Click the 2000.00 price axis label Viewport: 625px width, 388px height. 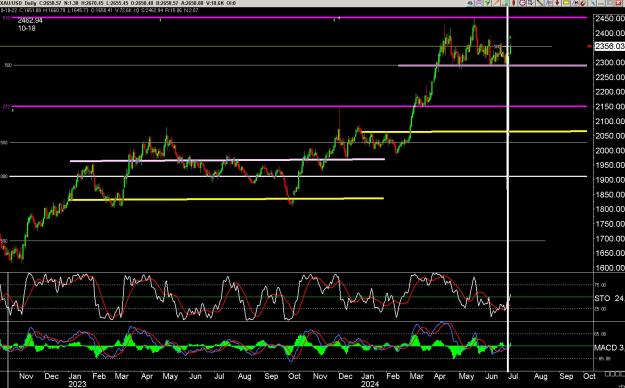pyautogui.click(x=609, y=150)
